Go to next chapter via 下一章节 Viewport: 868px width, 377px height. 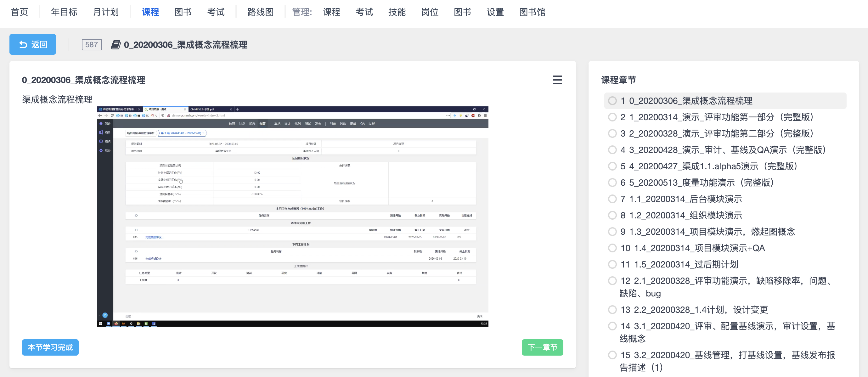[542, 347]
